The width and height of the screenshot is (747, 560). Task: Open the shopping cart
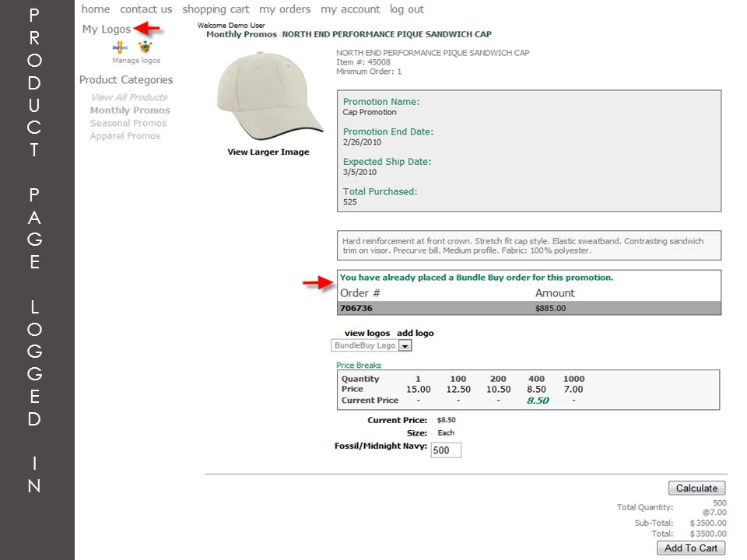click(x=216, y=9)
